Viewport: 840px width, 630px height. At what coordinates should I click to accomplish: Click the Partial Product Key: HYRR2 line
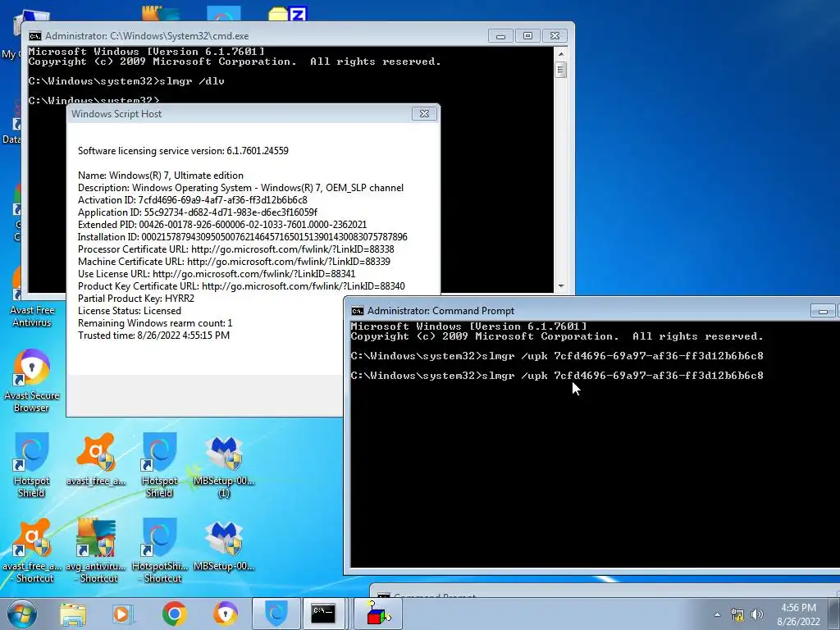pyautogui.click(x=136, y=299)
